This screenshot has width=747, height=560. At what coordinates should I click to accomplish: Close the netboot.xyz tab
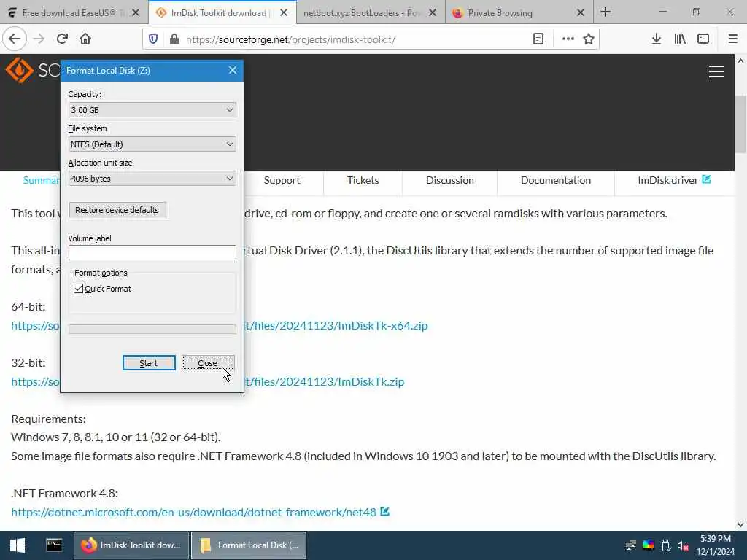click(x=433, y=13)
